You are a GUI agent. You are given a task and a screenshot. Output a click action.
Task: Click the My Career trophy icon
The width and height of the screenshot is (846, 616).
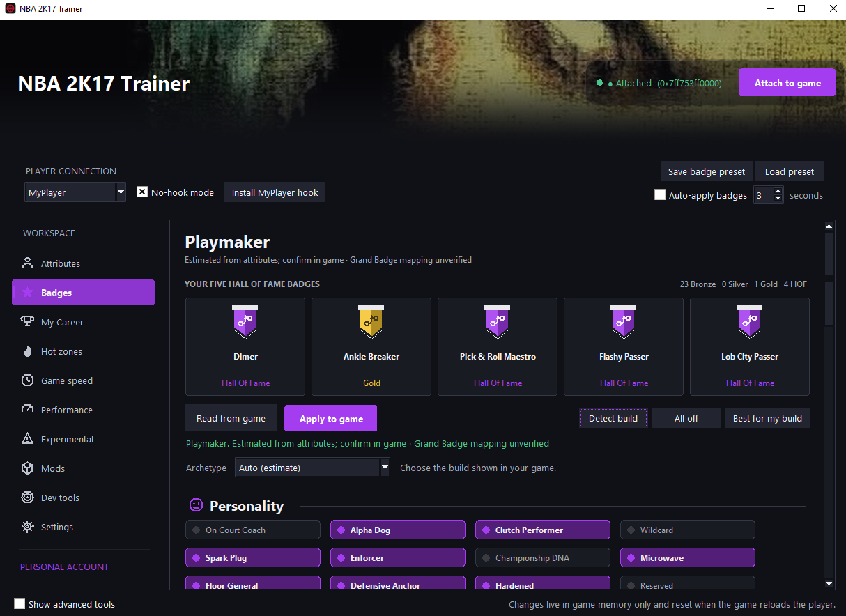click(x=27, y=322)
